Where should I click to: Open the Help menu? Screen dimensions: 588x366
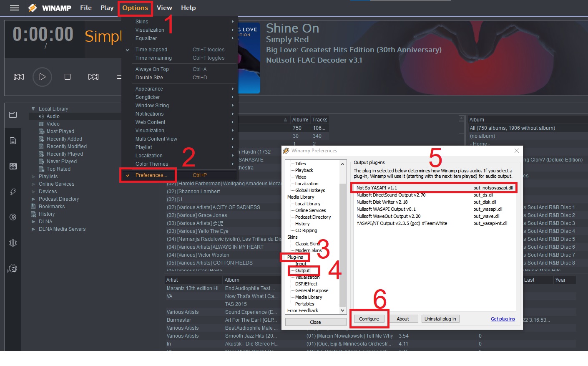tap(188, 8)
